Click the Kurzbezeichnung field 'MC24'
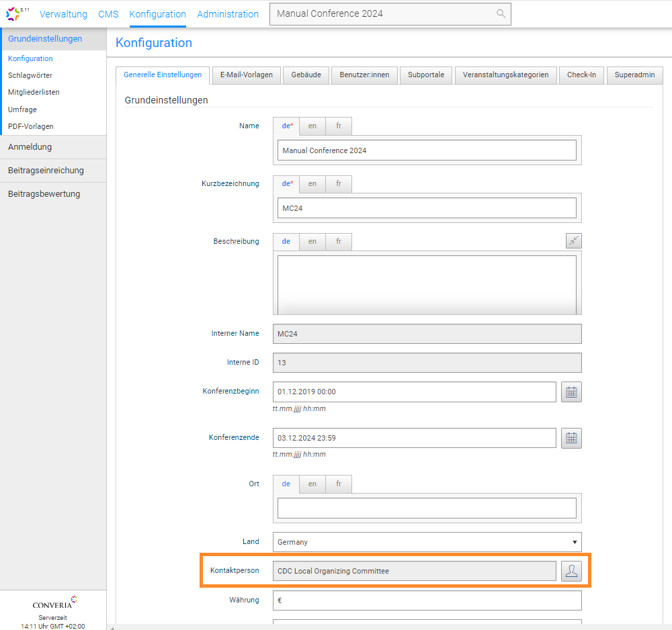The image size is (672, 630). point(427,208)
